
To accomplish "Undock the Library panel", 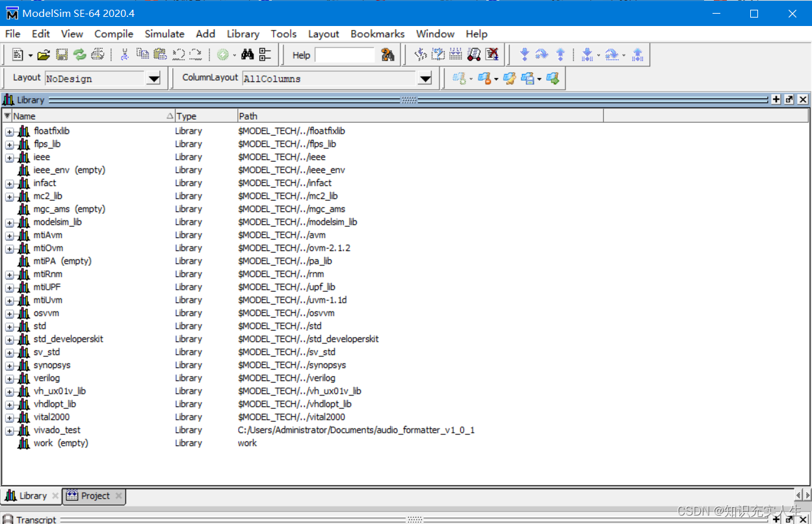I will [789, 99].
